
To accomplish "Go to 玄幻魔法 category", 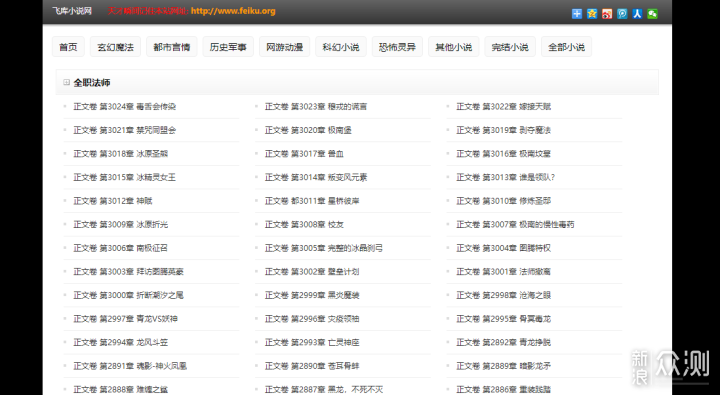I will tap(115, 47).
